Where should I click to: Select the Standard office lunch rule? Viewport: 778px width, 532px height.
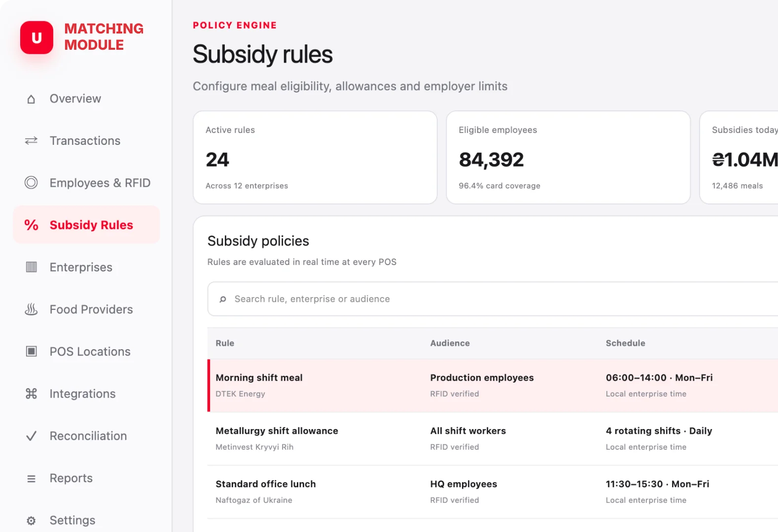(493, 492)
